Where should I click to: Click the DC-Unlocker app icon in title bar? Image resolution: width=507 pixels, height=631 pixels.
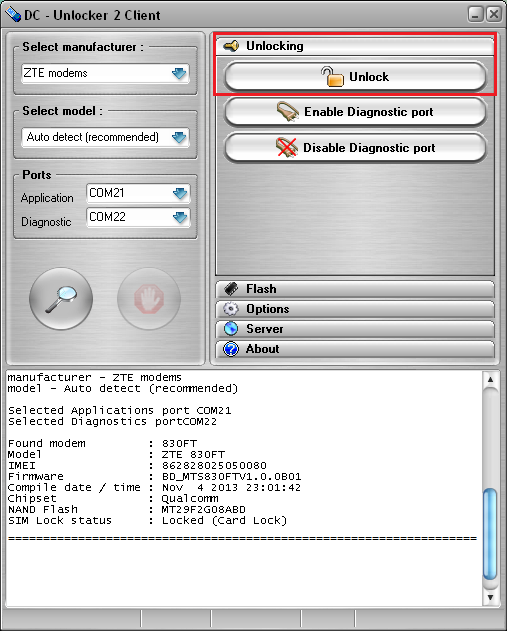coord(13,14)
